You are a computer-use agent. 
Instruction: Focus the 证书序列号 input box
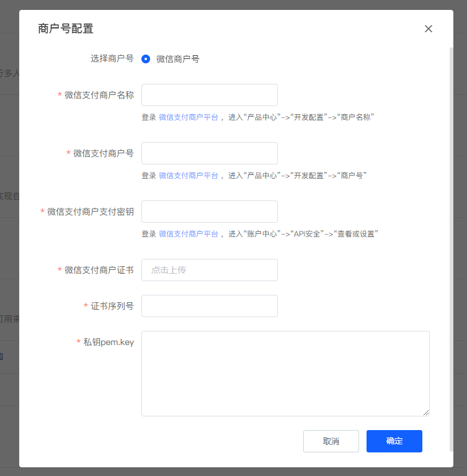209,306
